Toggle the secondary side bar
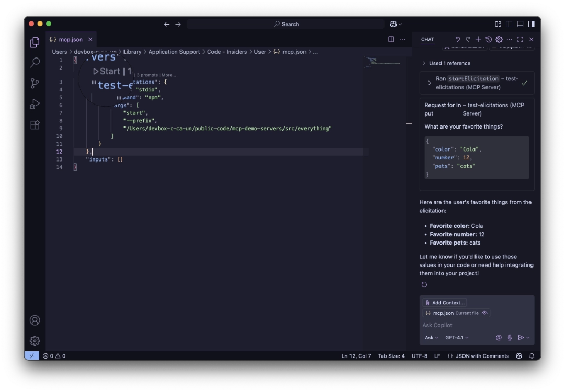 click(531, 24)
